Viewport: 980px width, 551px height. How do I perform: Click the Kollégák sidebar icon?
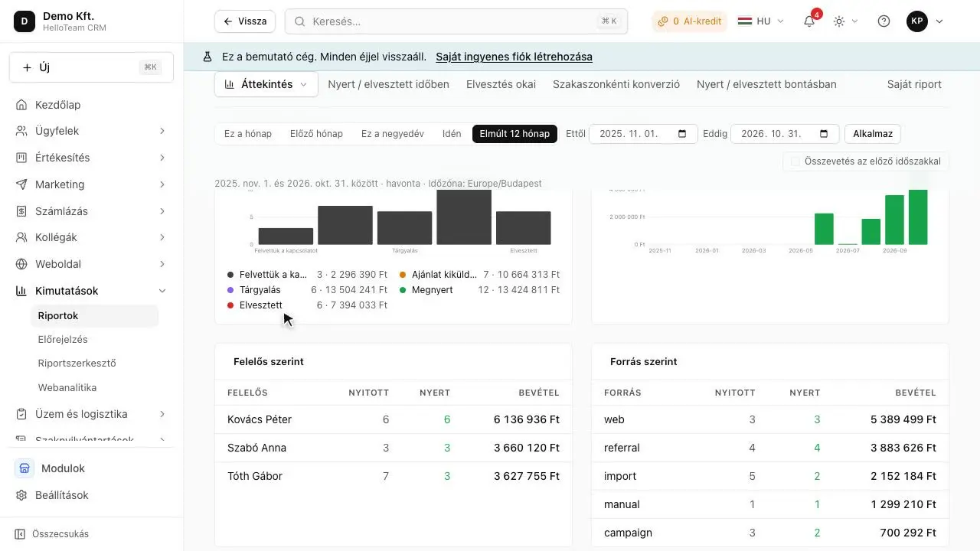[x=21, y=237]
